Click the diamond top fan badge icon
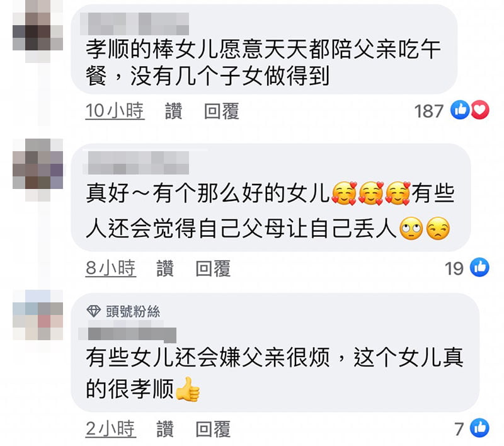 (93, 311)
